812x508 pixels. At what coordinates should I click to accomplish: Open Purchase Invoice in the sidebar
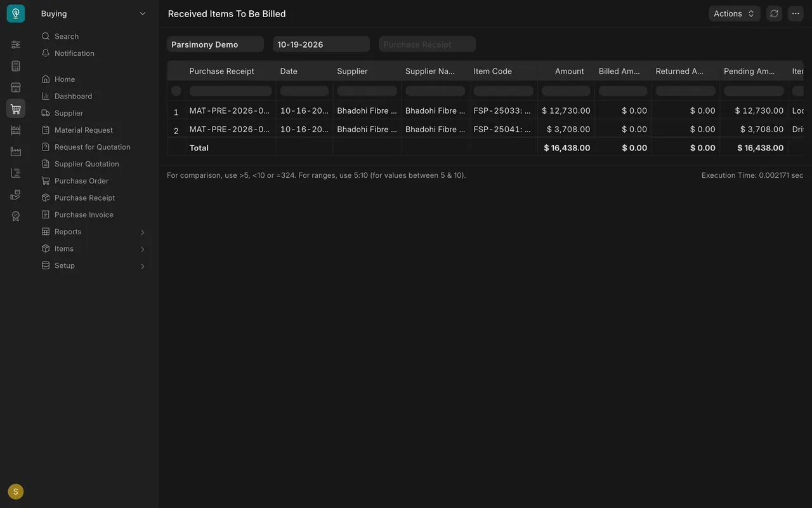coord(93,215)
